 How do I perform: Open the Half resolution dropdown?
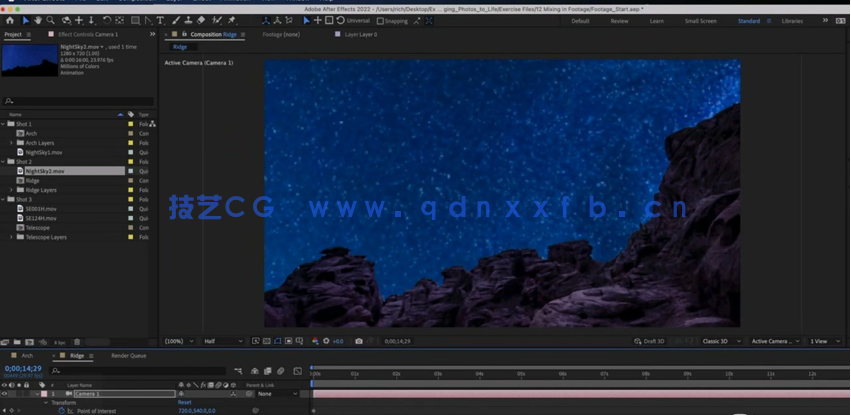[x=222, y=341]
